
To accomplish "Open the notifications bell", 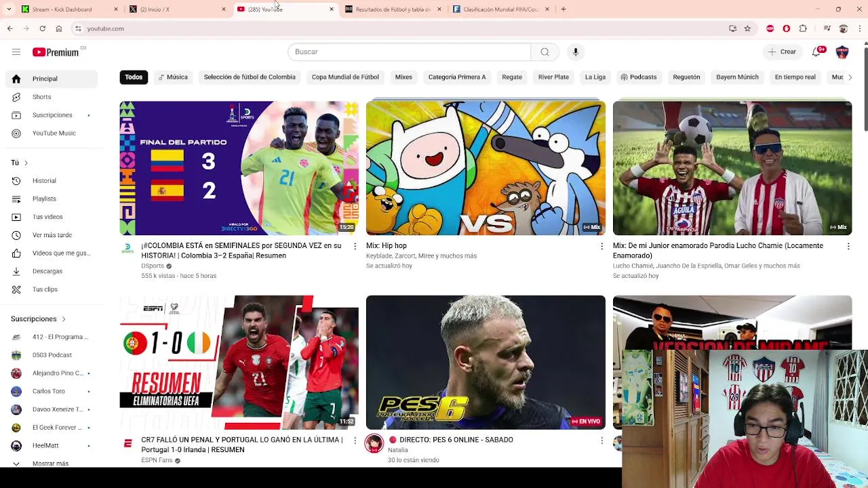I will click(816, 52).
